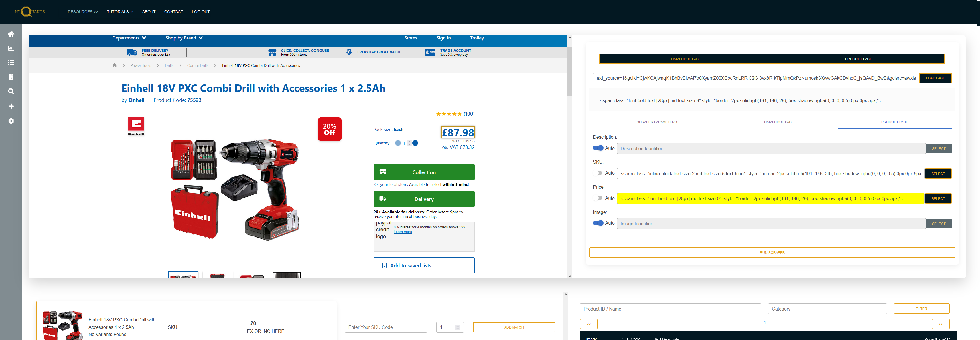Click the Product ID / Name field
The height and width of the screenshot is (340, 980).
(x=670, y=309)
